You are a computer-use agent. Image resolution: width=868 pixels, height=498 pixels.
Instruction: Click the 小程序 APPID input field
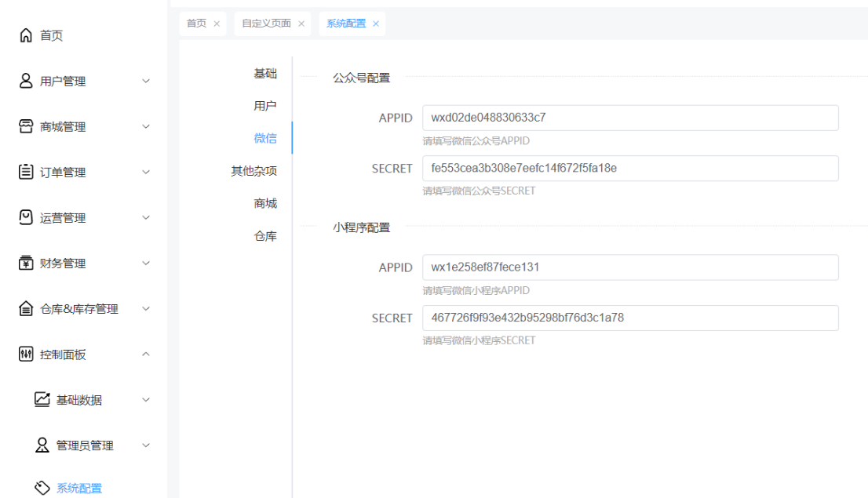(630, 267)
